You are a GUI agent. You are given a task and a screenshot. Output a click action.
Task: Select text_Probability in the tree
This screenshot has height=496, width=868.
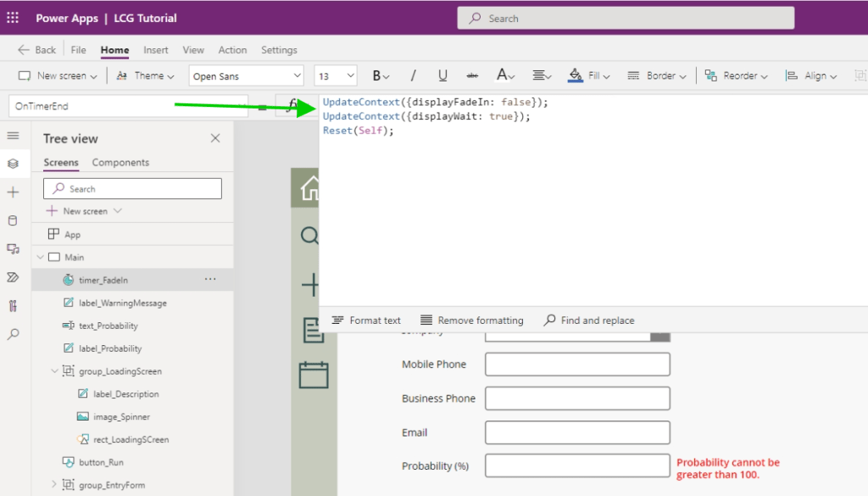132,326
